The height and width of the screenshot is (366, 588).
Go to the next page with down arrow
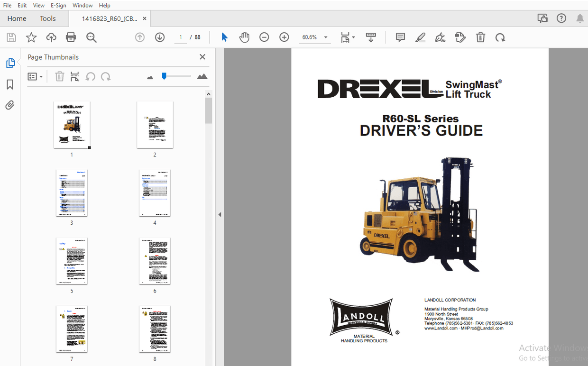click(160, 37)
